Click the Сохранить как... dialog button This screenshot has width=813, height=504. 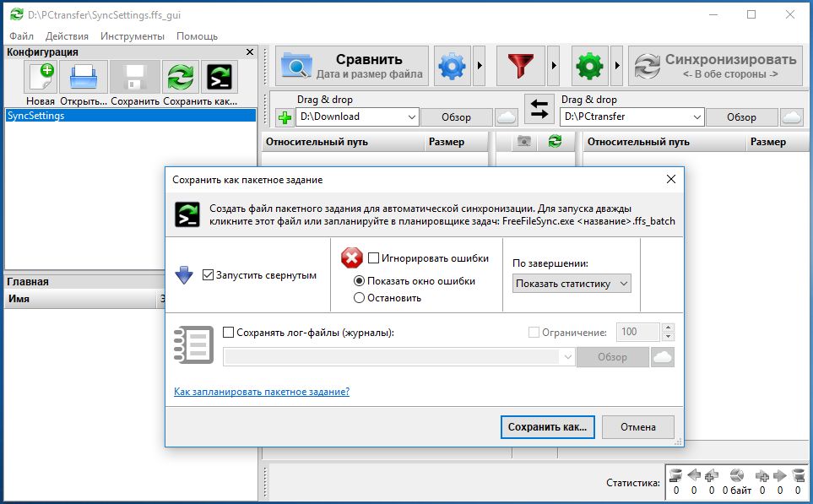(547, 427)
